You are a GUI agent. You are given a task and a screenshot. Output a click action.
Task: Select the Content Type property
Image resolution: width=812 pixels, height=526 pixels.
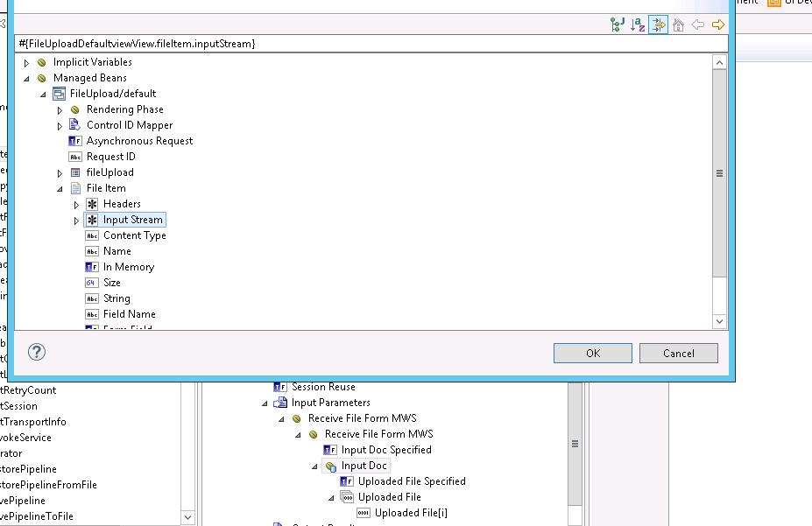(135, 235)
